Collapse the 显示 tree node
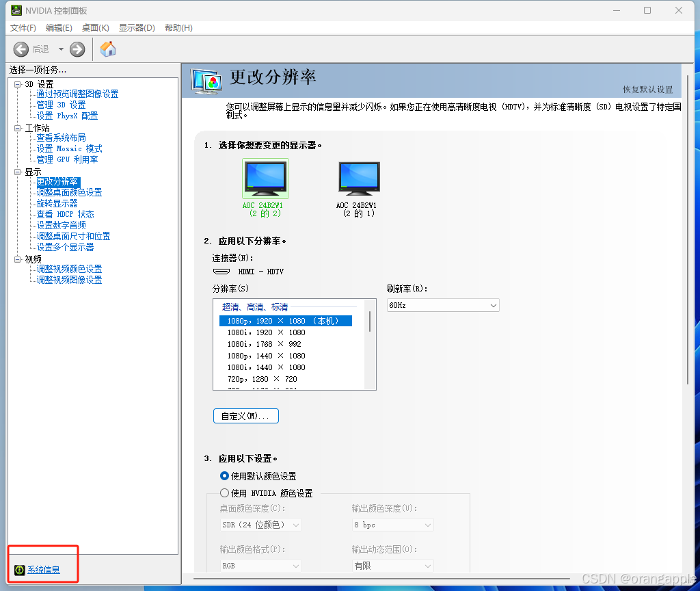This screenshot has width=700, height=591. pos(17,172)
